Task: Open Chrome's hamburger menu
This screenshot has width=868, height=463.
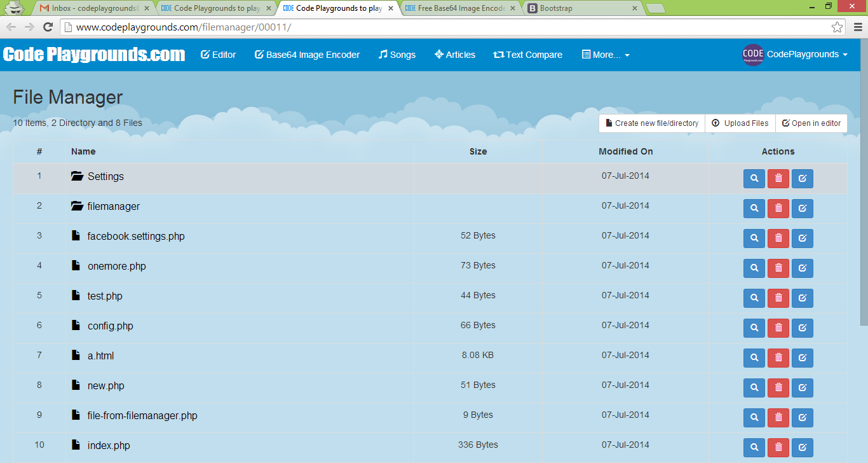Action: 858,27
